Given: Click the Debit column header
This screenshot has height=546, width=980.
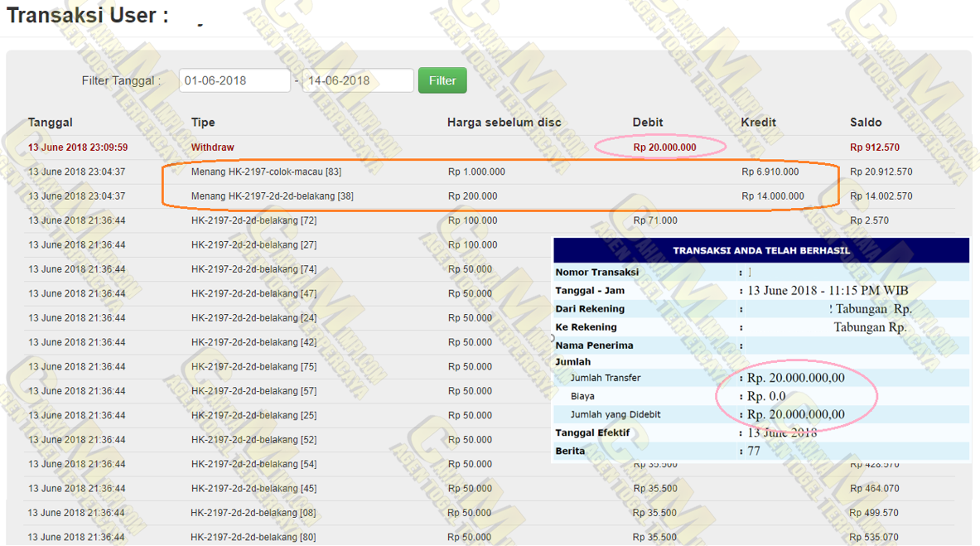Looking at the screenshot, I should click(x=648, y=122).
